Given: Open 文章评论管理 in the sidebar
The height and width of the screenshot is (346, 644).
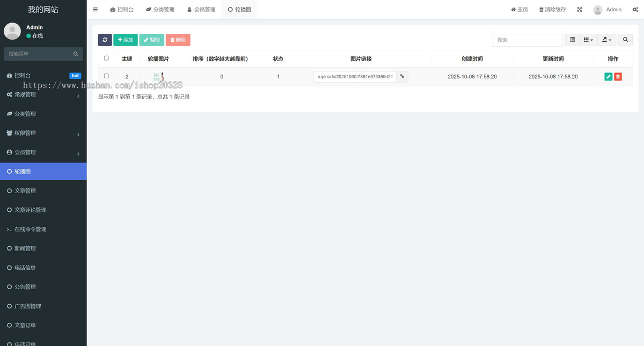Looking at the screenshot, I should point(43,210).
